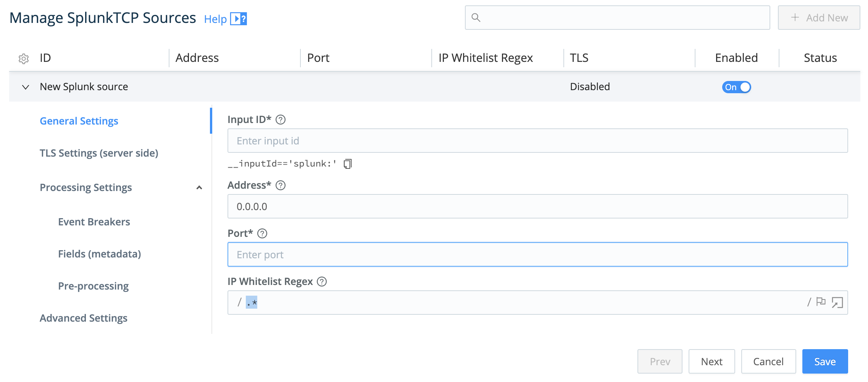Click the Enabled column header
Viewport: 868px width, 382px height.
[x=736, y=58]
